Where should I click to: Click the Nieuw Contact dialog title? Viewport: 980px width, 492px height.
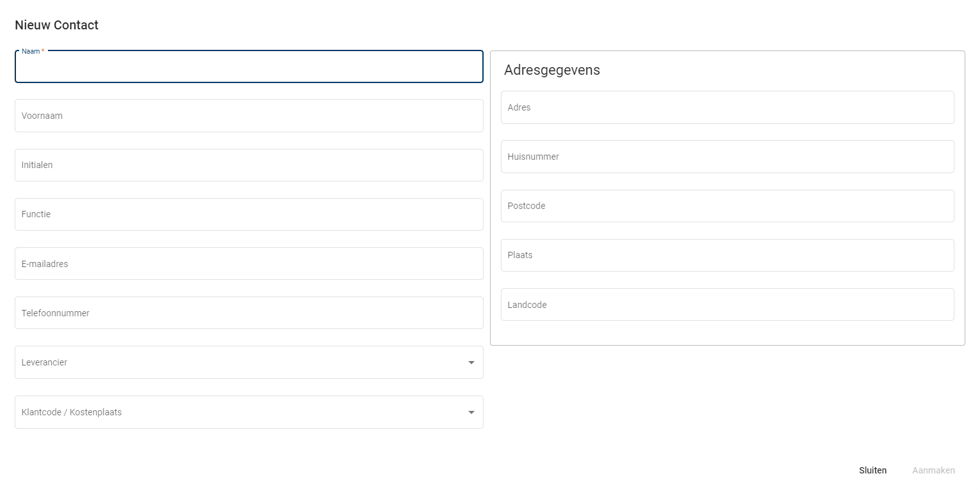tap(57, 26)
